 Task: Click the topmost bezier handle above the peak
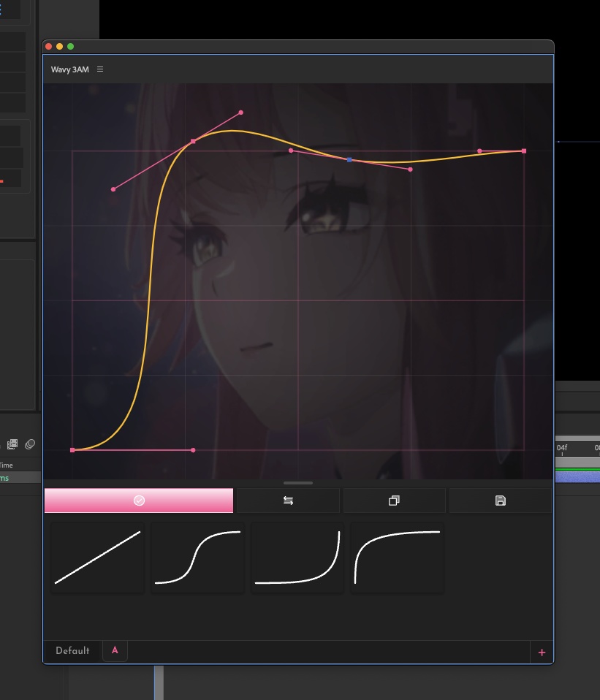coord(241,113)
